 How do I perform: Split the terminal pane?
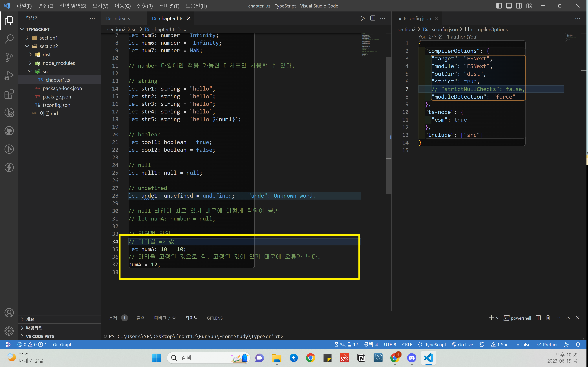tap(538, 318)
